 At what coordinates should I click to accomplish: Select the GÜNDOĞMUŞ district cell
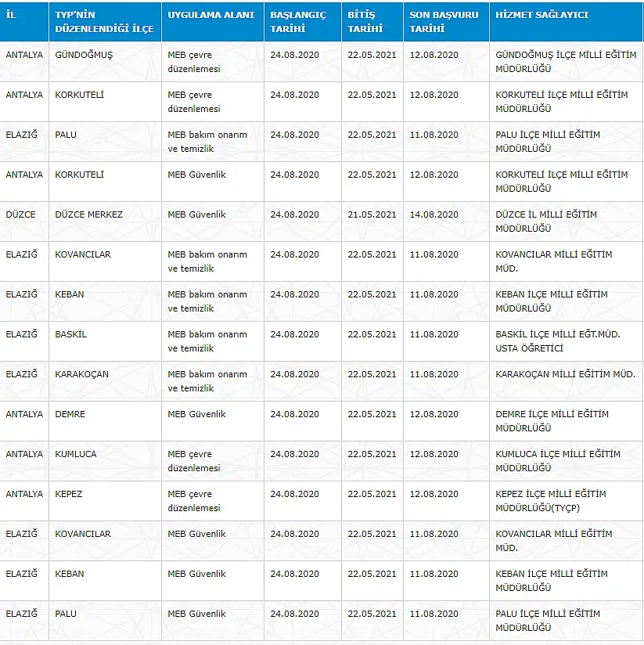point(106,62)
